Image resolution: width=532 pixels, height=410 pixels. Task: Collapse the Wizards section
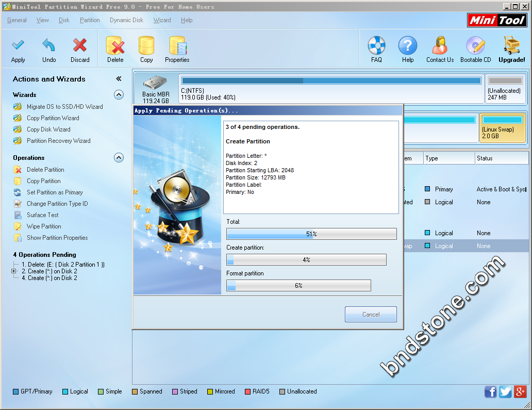119,95
